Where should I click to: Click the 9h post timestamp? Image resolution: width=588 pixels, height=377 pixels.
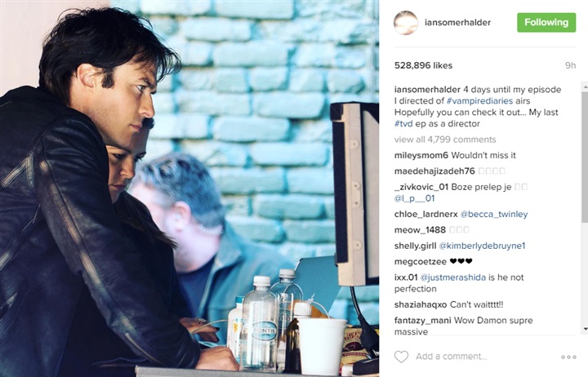point(570,65)
